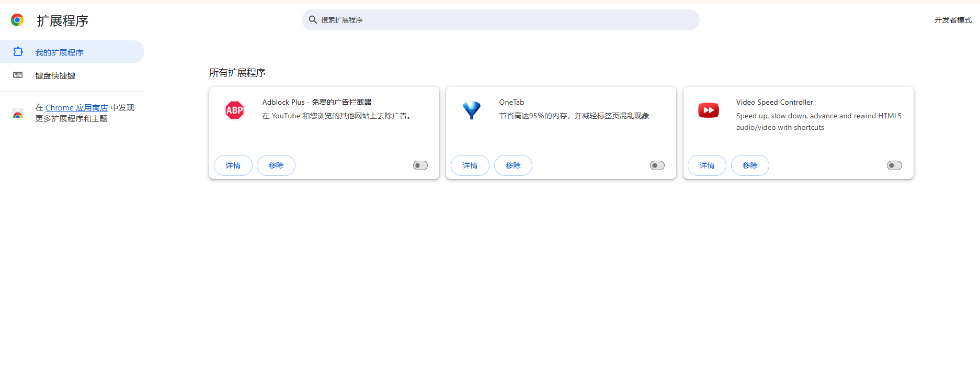The width and height of the screenshot is (980, 390).
Task: Click the 扩展程序 page title
Action: point(62,20)
